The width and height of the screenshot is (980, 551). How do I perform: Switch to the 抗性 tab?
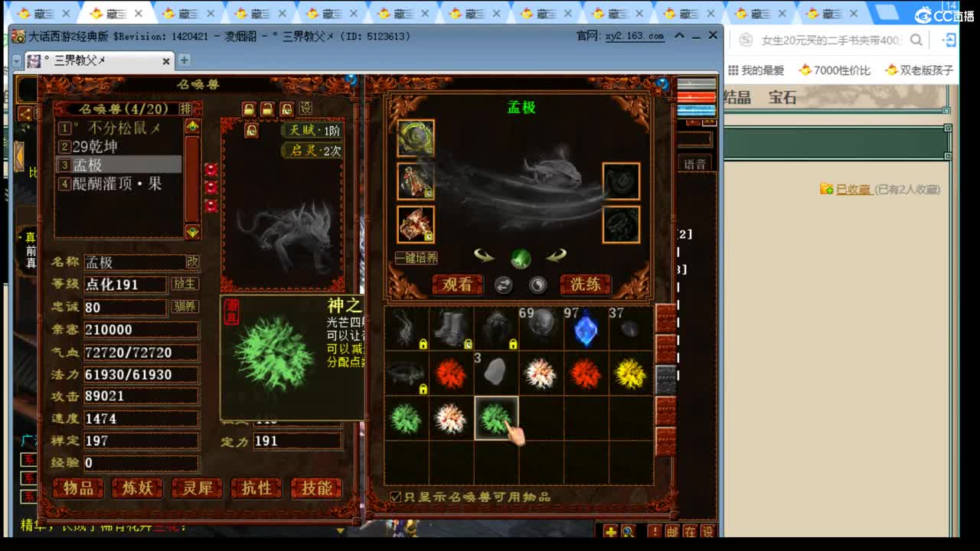tap(256, 488)
